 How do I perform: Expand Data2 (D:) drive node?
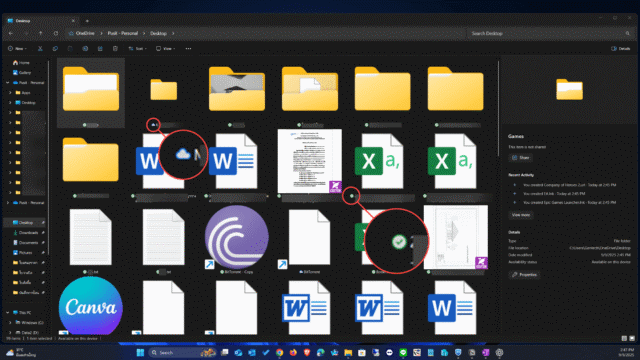(x=10, y=333)
